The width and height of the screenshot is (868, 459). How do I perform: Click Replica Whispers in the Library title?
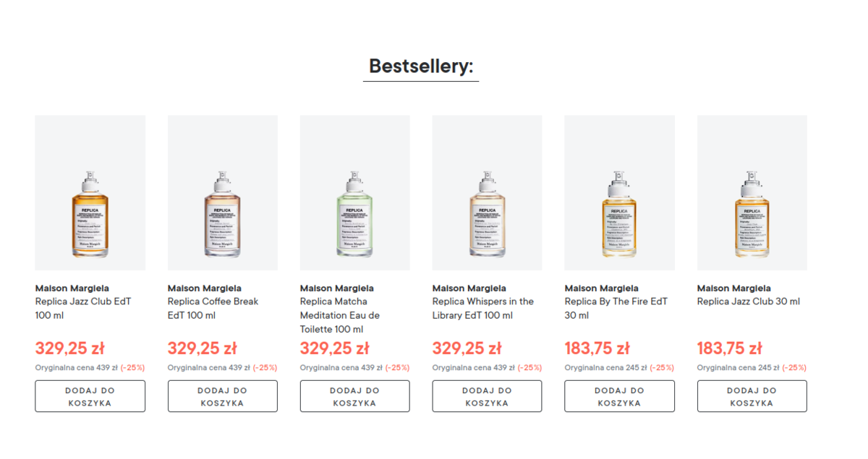(482, 308)
